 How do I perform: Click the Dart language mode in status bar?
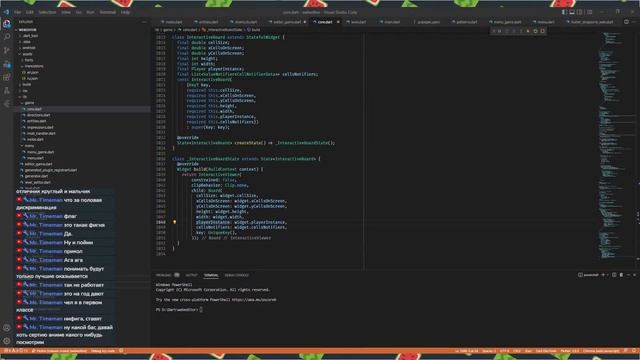pos(529,351)
